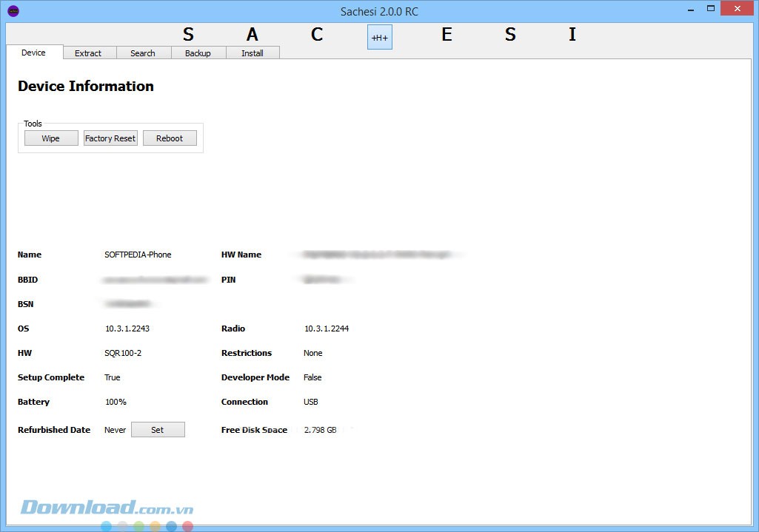The height and width of the screenshot is (532, 759).
Task: Click the Factory Reset button
Action: coord(110,138)
